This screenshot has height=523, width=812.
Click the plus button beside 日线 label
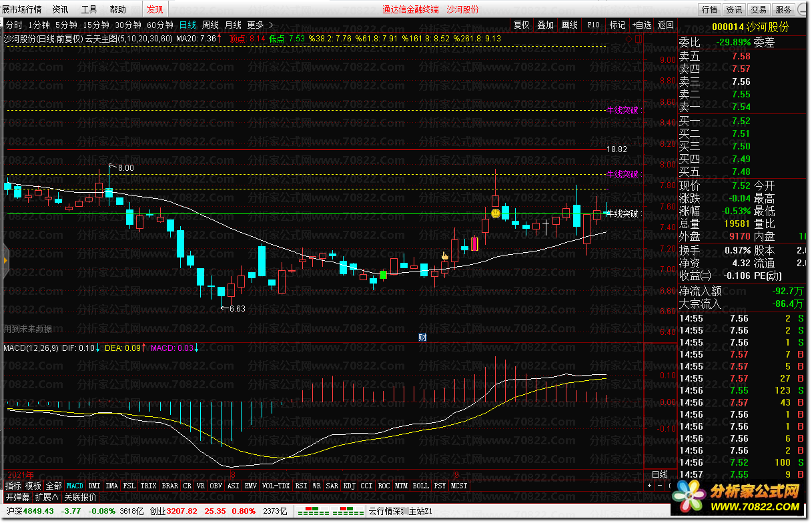coord(649,486)
